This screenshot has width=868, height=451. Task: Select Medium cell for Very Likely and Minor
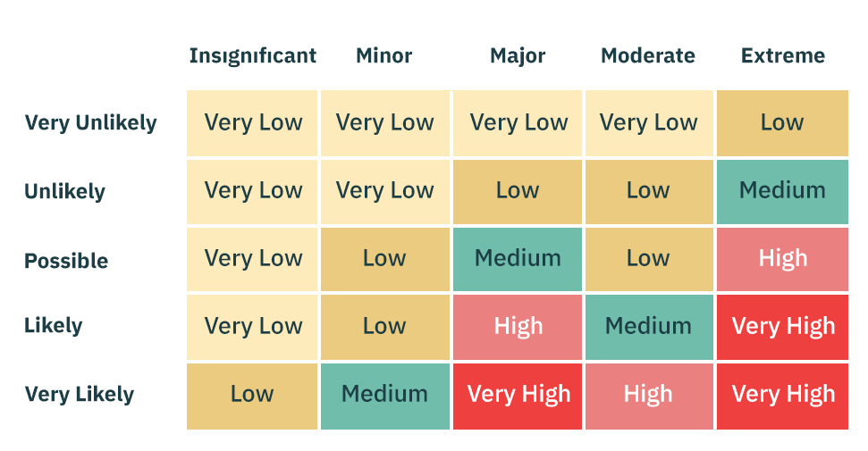coord(385,396)
